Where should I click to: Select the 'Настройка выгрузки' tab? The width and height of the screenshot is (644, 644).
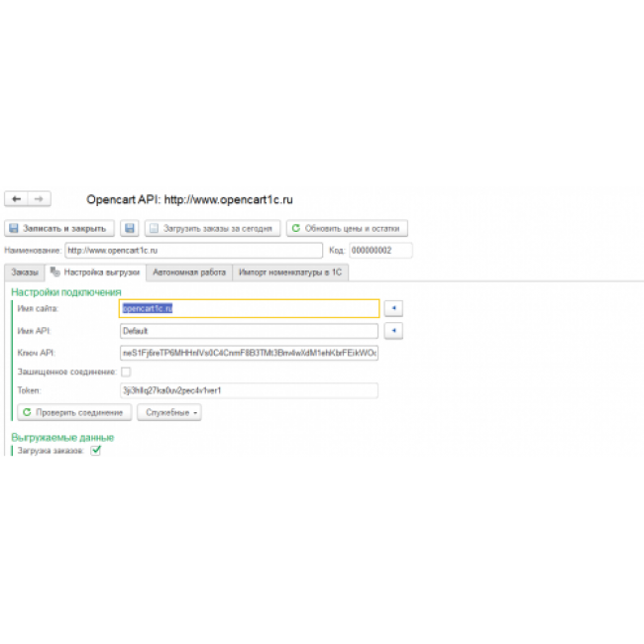click(x=95, y=272)
